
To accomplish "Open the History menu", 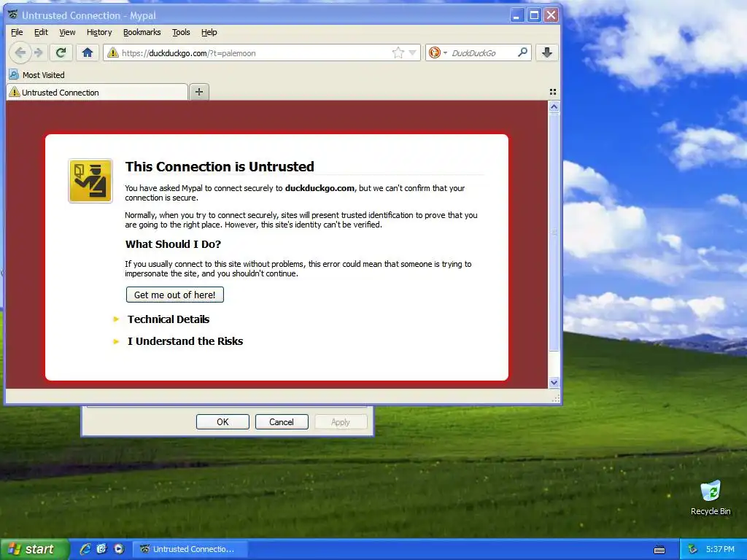I will point(99,32).
